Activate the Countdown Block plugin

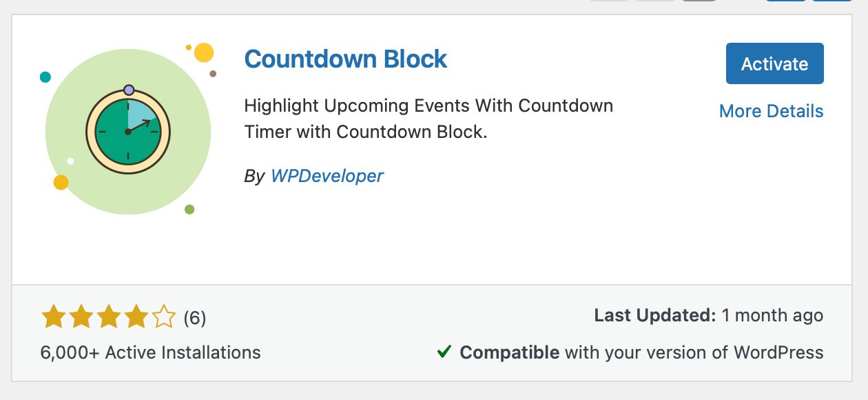click(x=774, y=63)
